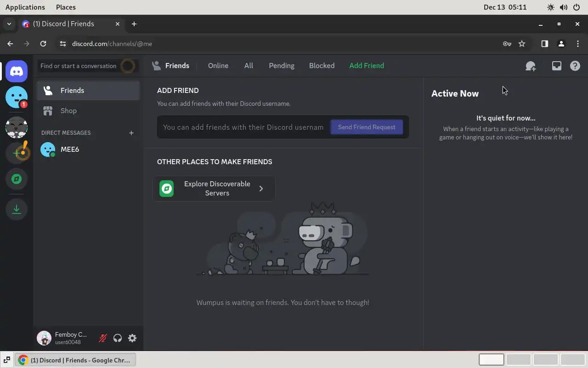
Task: Open the Shop in sidebar
Action: (x=88, y=111)
